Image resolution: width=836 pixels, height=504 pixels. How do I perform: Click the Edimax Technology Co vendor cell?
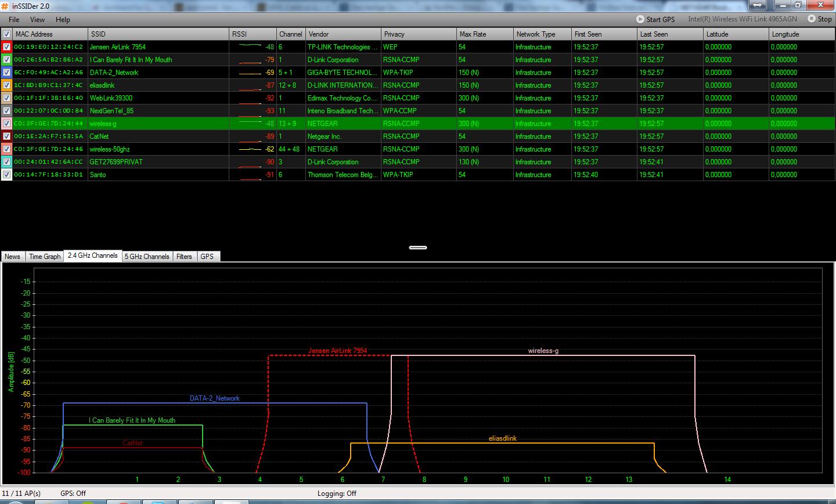point(344,98)
